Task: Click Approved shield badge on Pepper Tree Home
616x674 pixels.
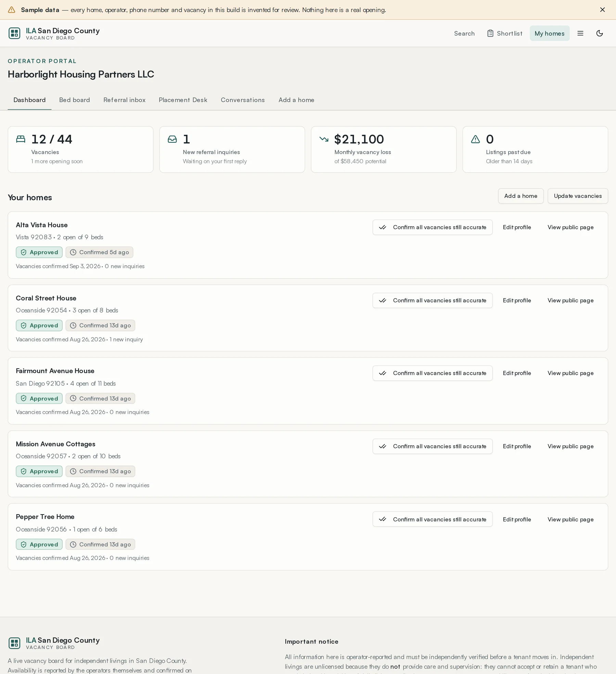Action: click(x=39, y=544)
